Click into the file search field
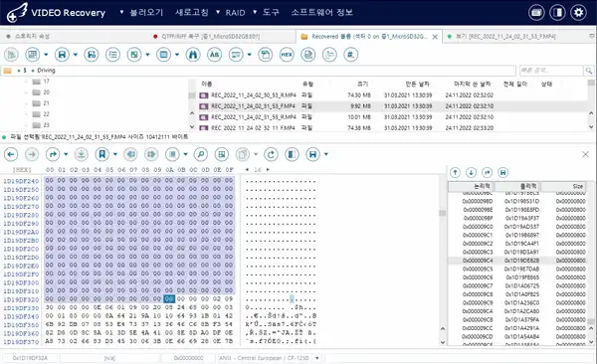The height and width of the screenshot is (364, 597). pos(551,71)
